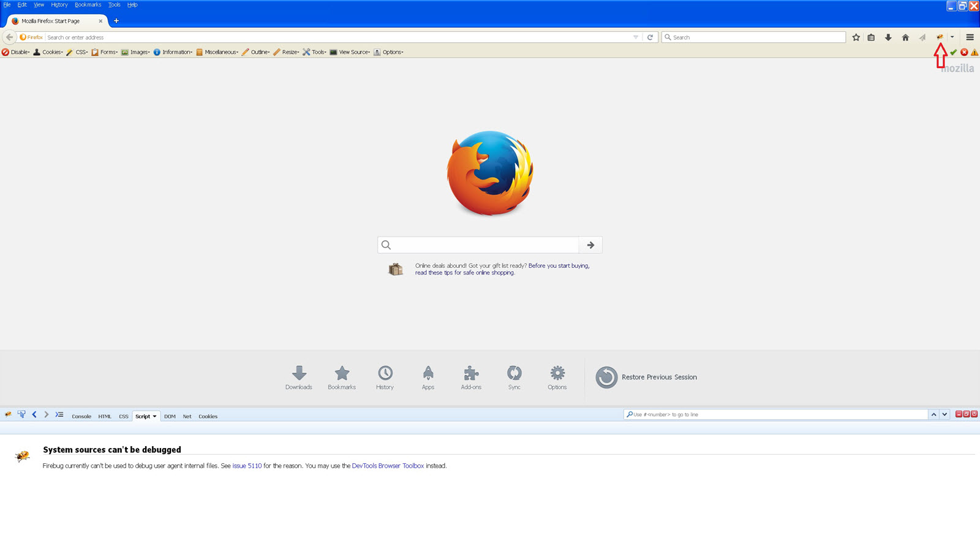Open the View menu
This screenshot has width=980, height=535.
click(39, 4)
